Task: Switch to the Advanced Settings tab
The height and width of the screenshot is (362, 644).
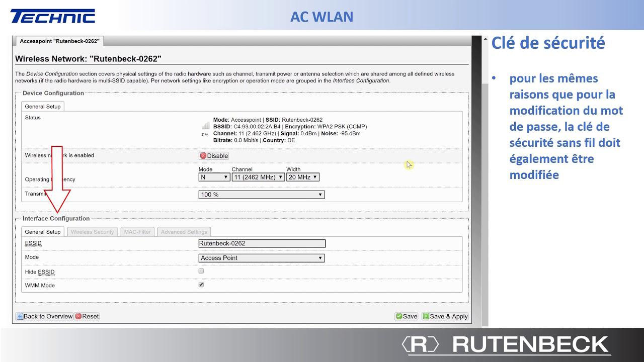Action: tap(184, 232)
